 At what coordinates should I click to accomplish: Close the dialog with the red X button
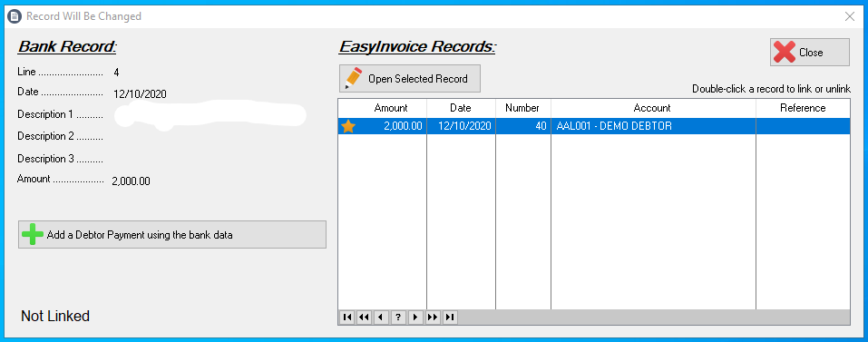coord(809,53)
